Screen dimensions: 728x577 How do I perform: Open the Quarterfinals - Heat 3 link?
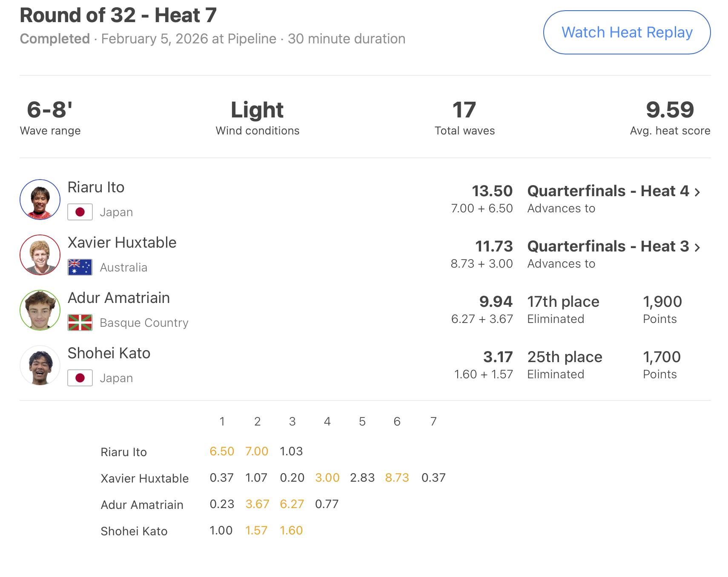coord(608,246)
